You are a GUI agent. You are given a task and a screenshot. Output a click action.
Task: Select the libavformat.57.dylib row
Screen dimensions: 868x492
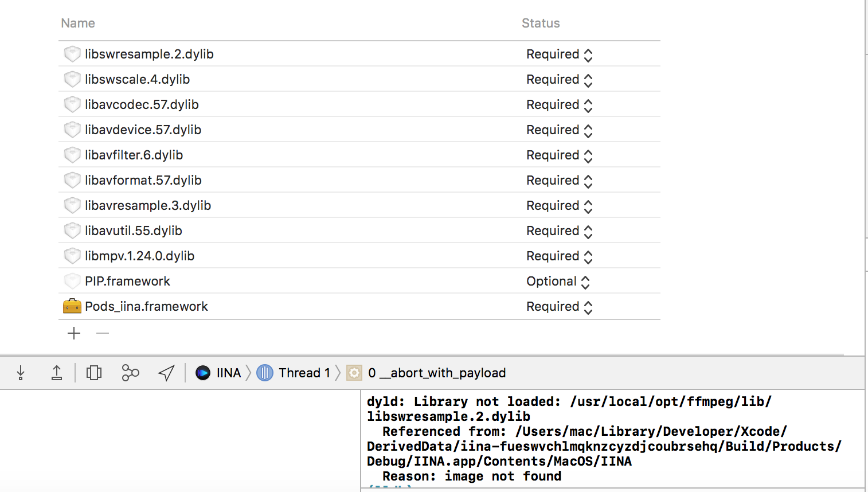(x=359, y=180)
